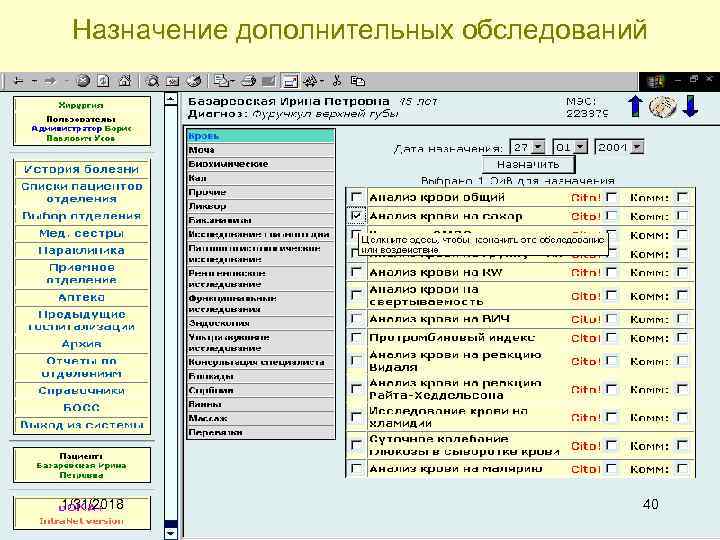Select the Кал category

point(261,178)
